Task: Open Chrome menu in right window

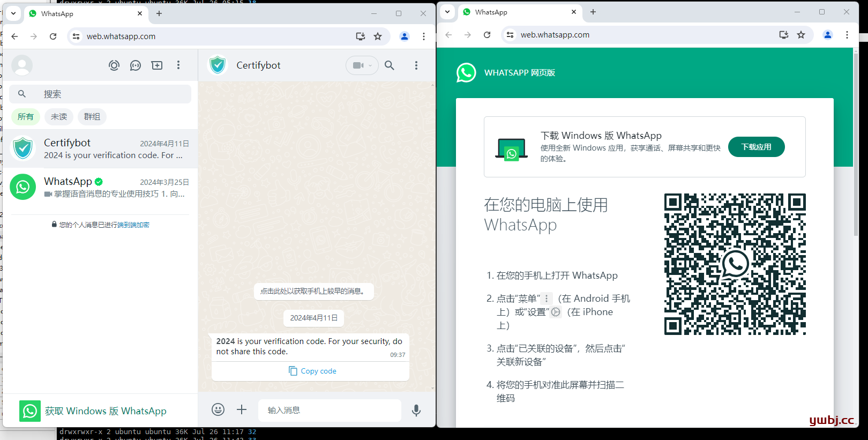Action: (847, 35)
